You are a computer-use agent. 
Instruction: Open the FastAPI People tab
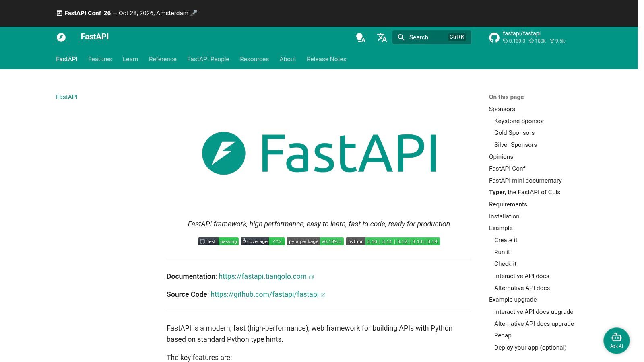[x=208, y=59]
